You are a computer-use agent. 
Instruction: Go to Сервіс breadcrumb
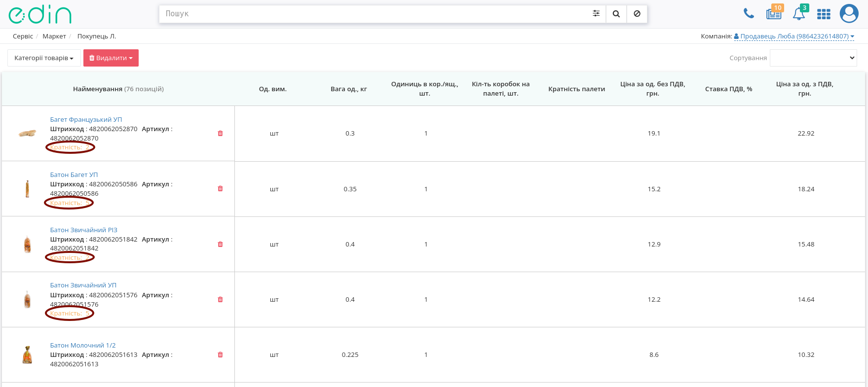[x=23, y=36]
